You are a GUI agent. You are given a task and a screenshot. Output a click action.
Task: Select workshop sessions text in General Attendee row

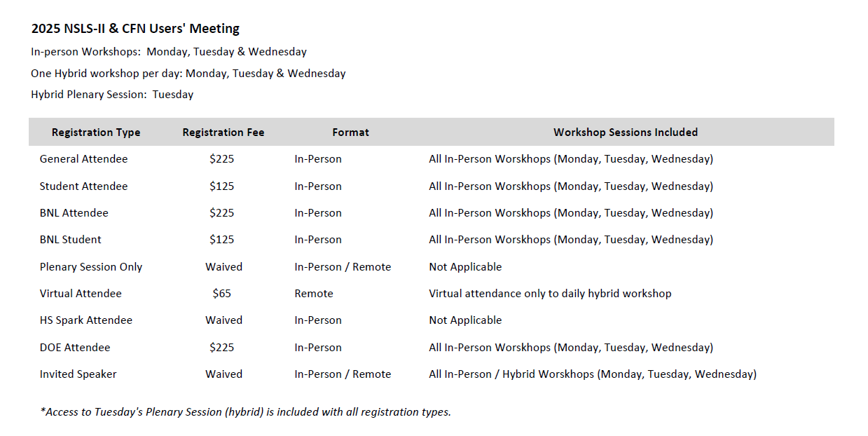click(571, 159)
